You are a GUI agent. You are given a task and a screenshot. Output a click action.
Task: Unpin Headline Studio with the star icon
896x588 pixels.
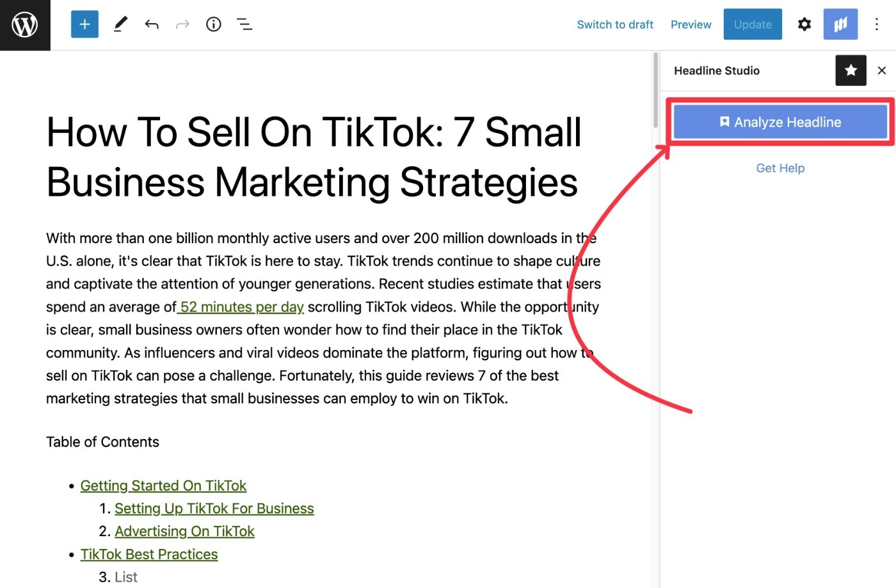coord(851,70)
